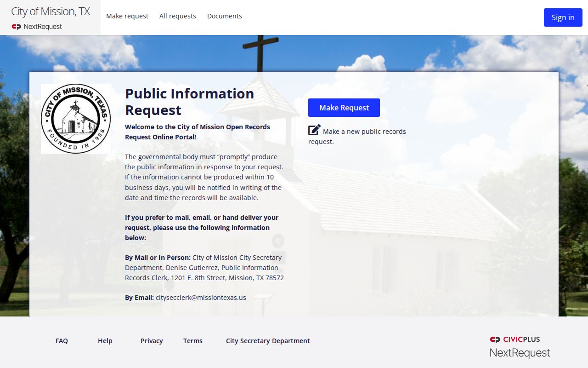Viewport: 588px width, 368px height.
Task: Click the 'Make a new public records request.' text
Action: click(357, 137)
